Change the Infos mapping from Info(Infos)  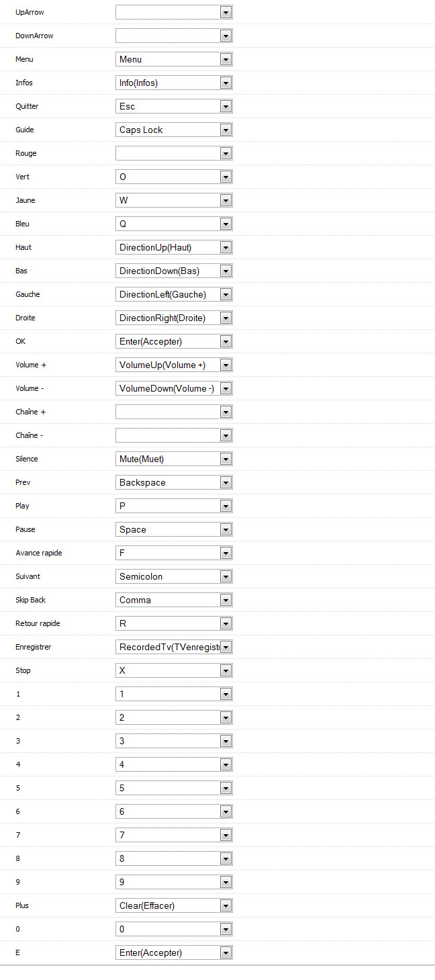click(174, 83)
